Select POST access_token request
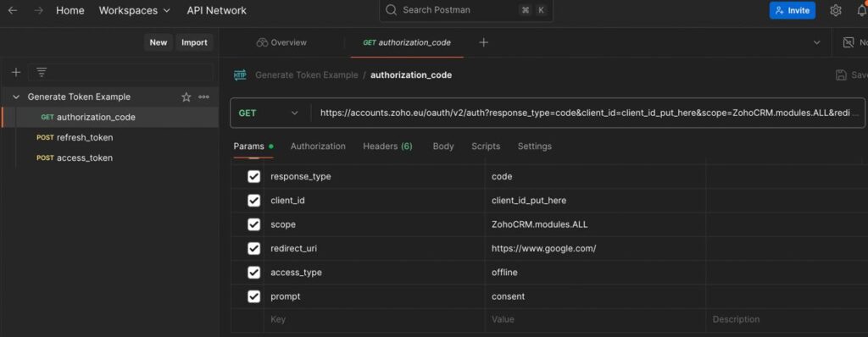This screenshot has height=337, width=868. (x=111, y=157)
